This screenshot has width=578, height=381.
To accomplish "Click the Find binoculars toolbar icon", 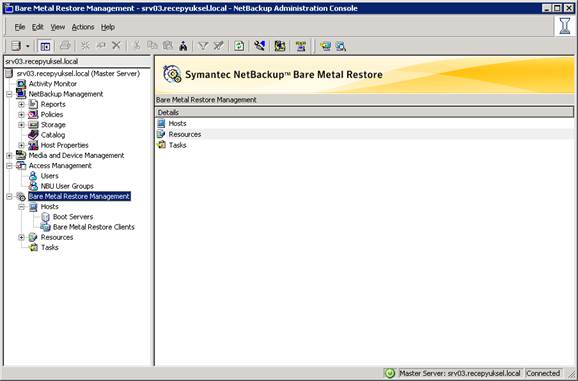I will 183,46.
